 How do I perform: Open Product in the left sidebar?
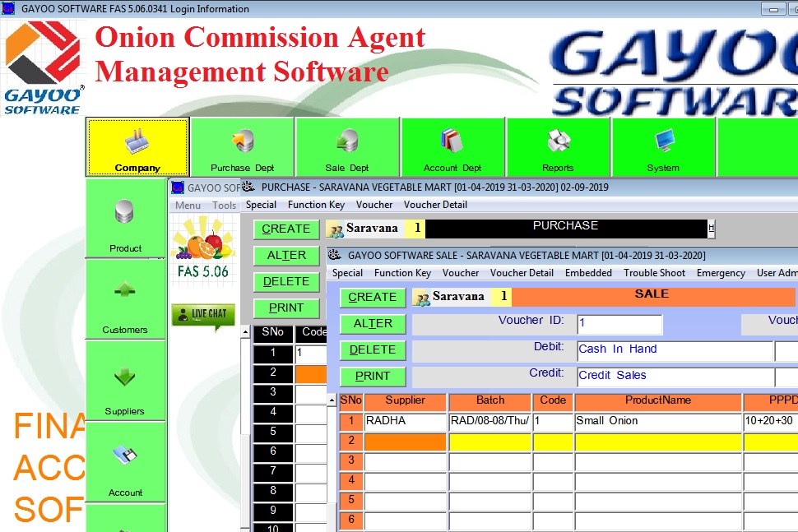(125, 219)
